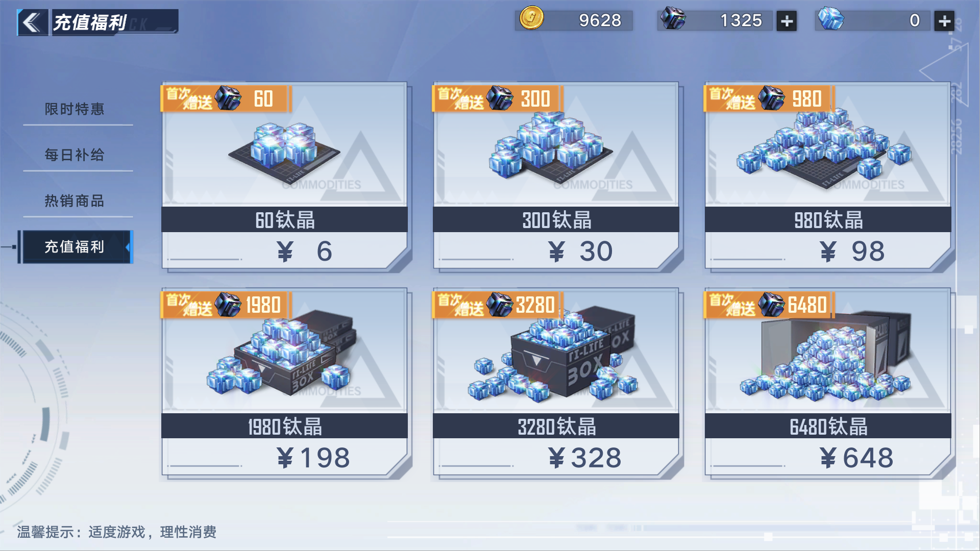The width and height of the screenshot is (980, 551).
Task: Buy the 300钛晶 pack for ¥30
Action: coord(556,176)
